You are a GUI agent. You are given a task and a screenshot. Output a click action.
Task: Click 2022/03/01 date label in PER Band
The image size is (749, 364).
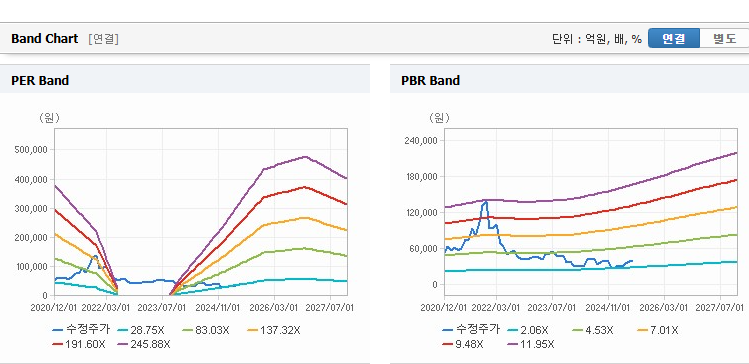tap(106, 307)
